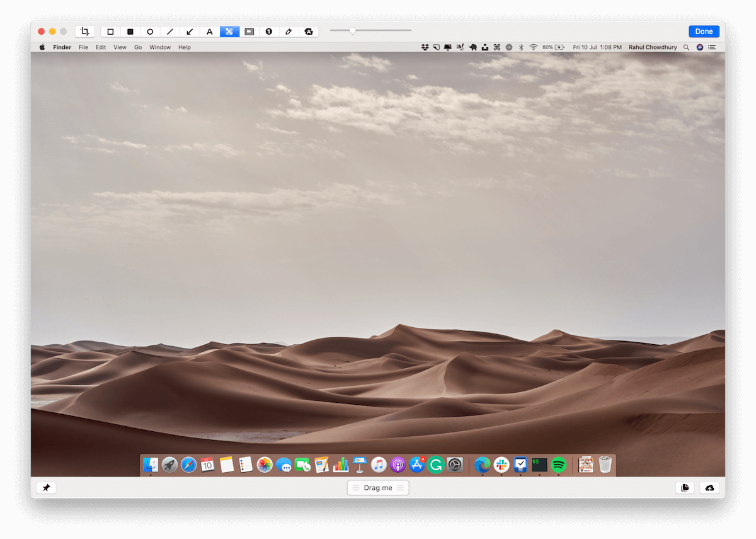The image size is (756, 539).
Task: Select the spotlight highlight tool
Action: pos(249,31)
